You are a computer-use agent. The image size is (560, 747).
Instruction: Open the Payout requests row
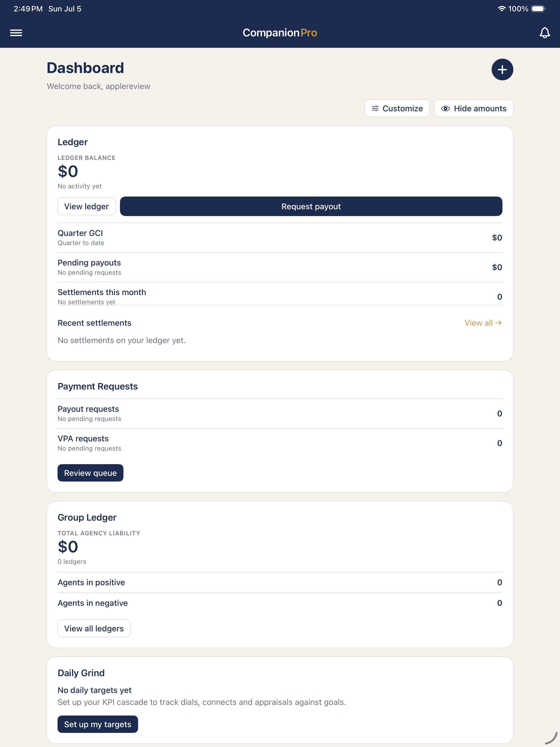[x=280, y=413]
